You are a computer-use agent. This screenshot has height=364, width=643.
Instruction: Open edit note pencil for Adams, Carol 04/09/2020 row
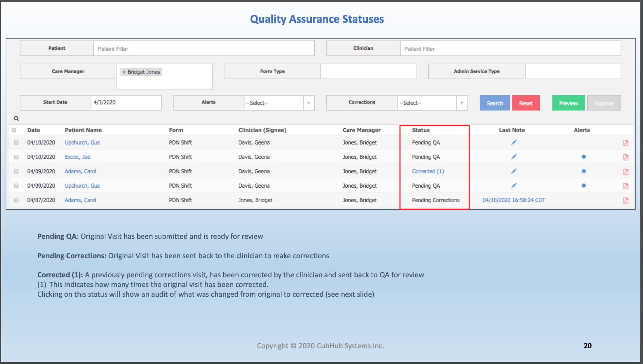[514, 171]
